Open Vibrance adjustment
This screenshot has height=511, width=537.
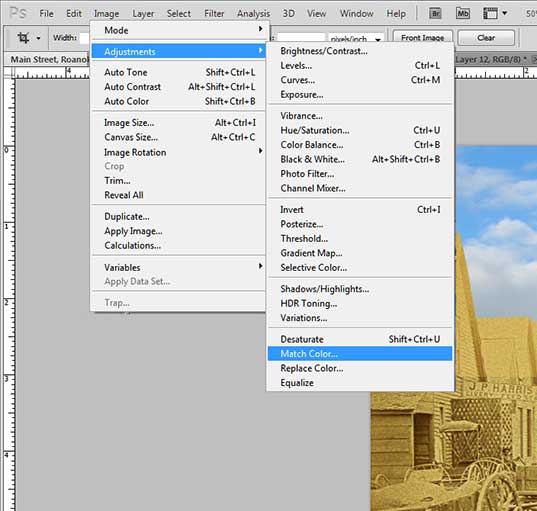360,116
